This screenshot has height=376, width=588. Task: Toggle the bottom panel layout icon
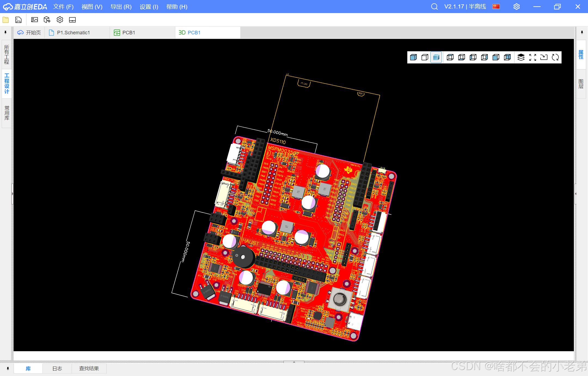point(72,20)
